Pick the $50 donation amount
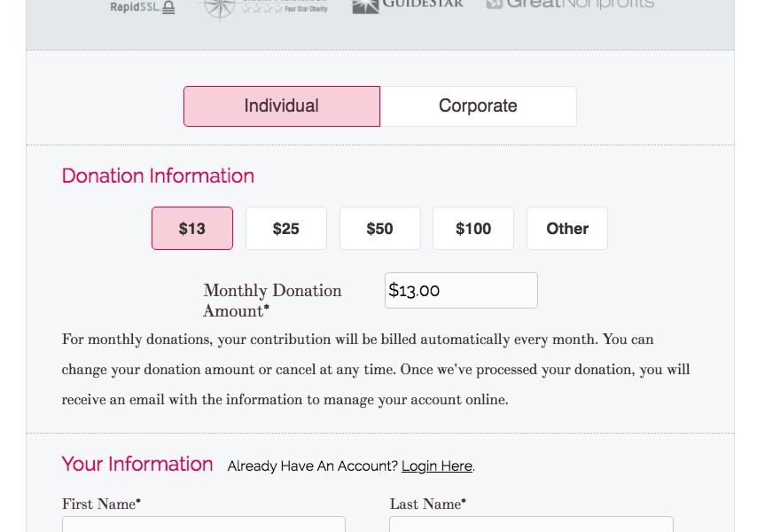Image resolution: width=757 pixels, height=532 pixels. click(x=379, y=229)
